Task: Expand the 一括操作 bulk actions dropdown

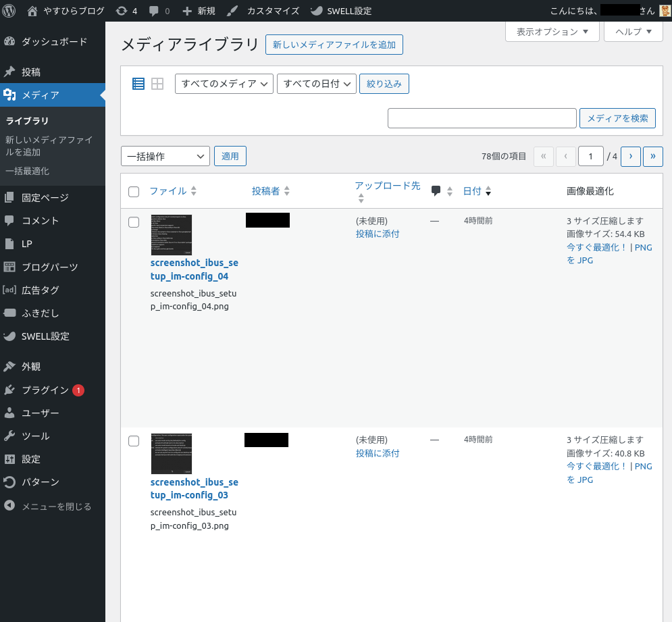Action: click(x=165, y=156)
